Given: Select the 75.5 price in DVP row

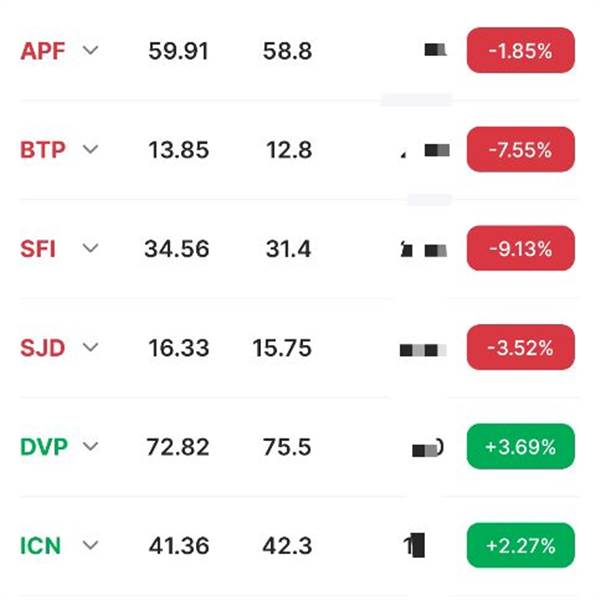Looking at the screenshot, I should coord(287,447).
